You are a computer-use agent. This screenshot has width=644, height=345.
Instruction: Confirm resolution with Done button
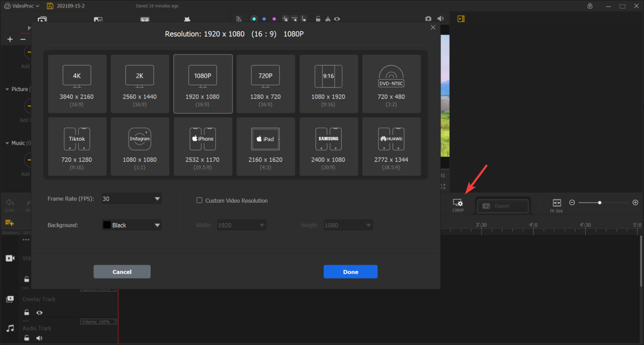pos(350,272)
